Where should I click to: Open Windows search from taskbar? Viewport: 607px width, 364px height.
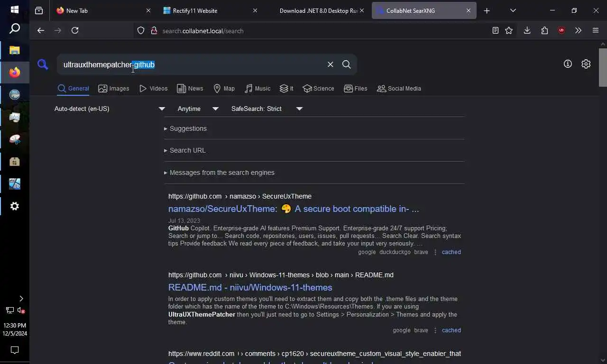pos(14,29)
